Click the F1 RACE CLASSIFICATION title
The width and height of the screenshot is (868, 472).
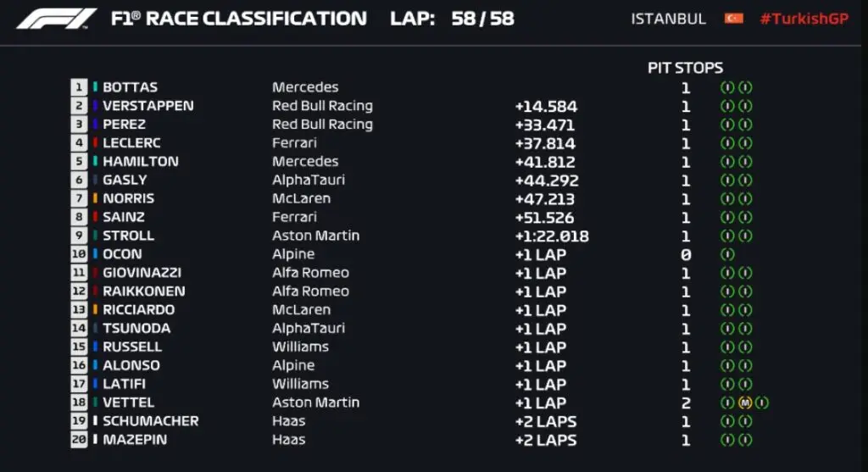coord(239,19)
